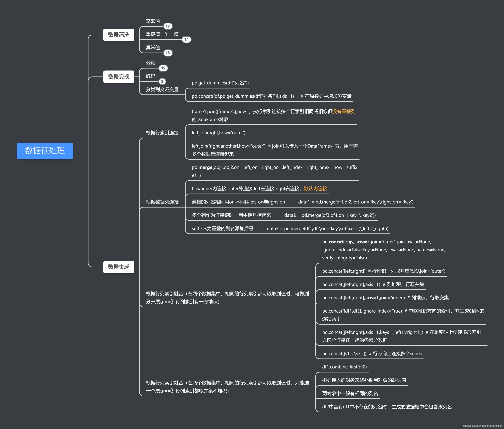Viewport: 504px width, 429px height.
Task: Click the 根据数据列连接 topic
Action: tap(162, 202)
